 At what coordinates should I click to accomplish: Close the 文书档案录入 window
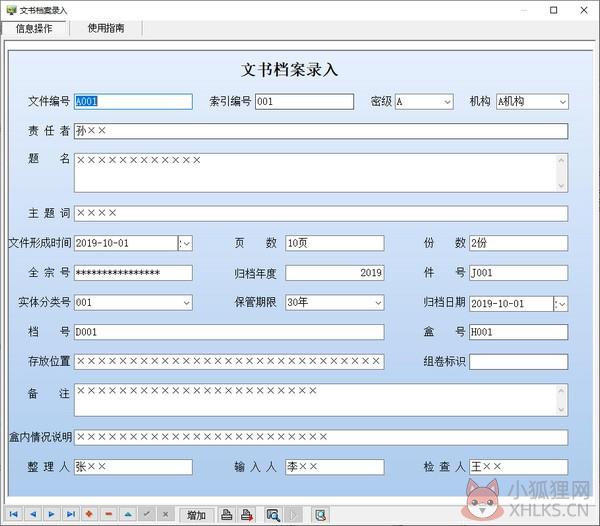click(x=584, y=10)
